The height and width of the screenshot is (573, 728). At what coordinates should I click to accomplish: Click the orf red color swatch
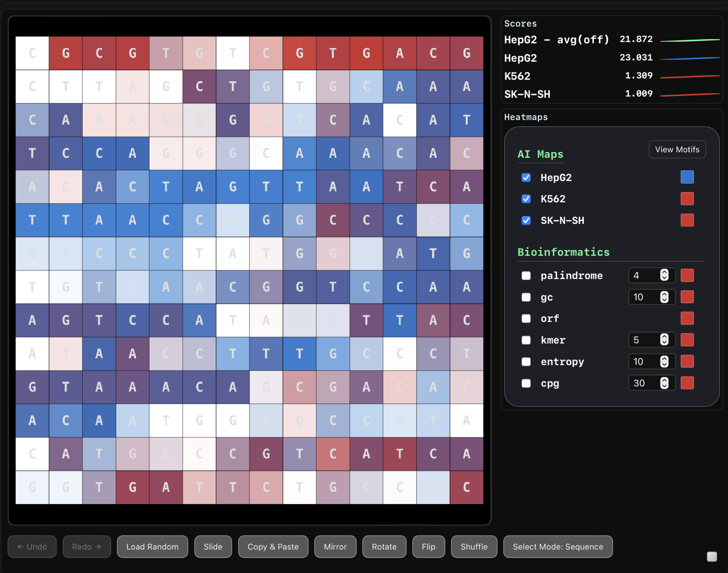[x=687, y=318]
